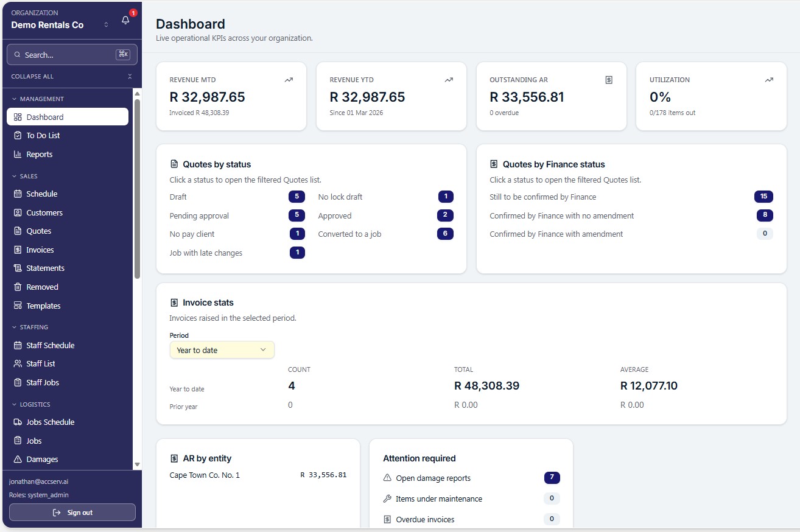Click the To Do List clipboard icon
This screenshot has width=800, height=532.
(18, 135)
